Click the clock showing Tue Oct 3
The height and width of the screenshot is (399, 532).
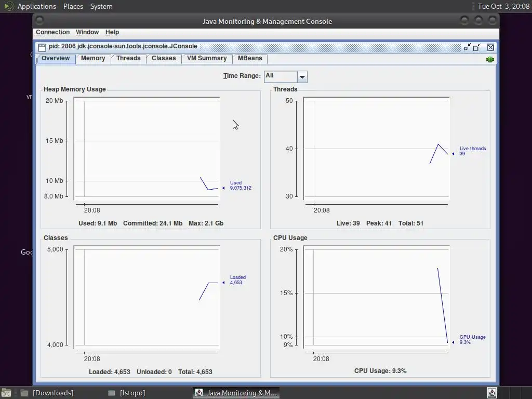503,6
